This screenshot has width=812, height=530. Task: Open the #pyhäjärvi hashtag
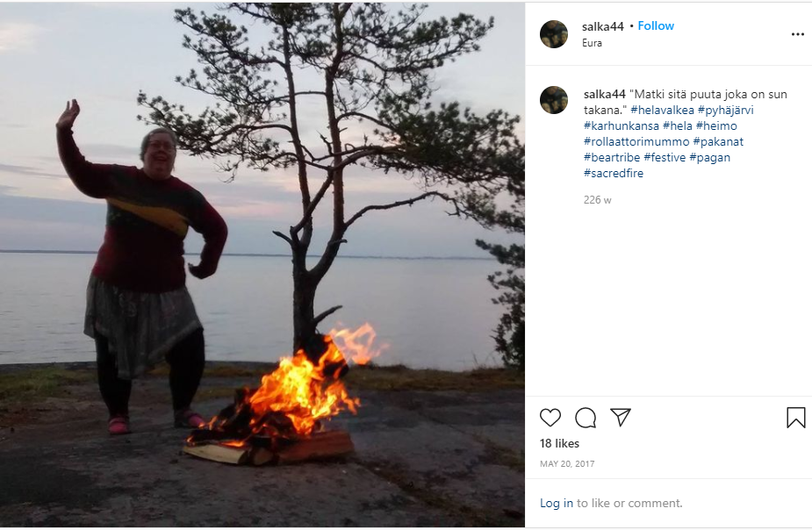pyautogui.click(x=725, y=111)
